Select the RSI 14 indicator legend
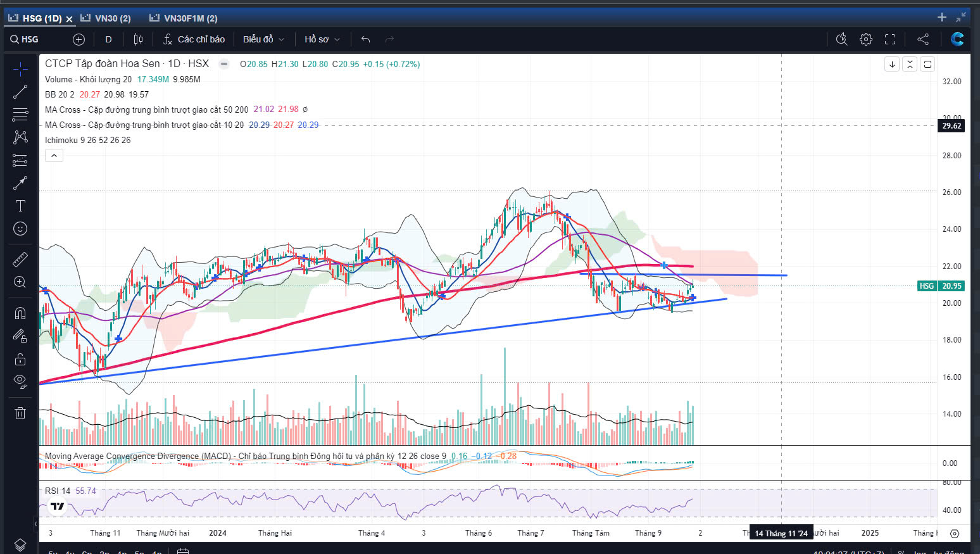This screenshot has width=980, height=554. (58, 491)
